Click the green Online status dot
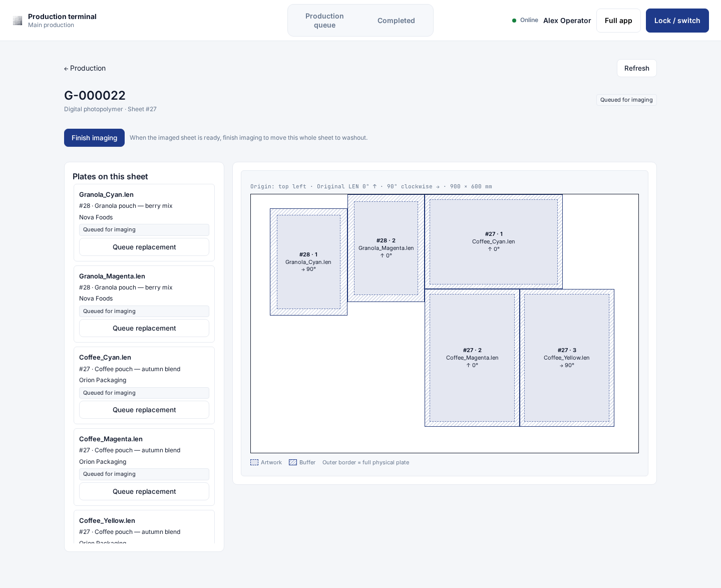This screenshot has width=721, height=588. point(514,21)
